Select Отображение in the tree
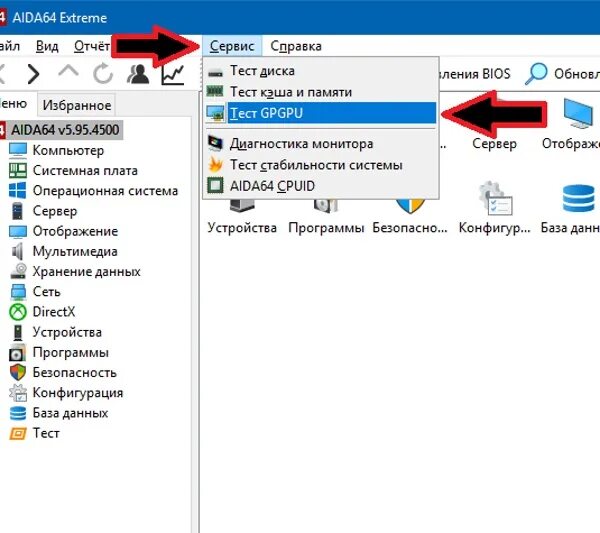Screen dimensions: 600x533 [x=75, y=231]
